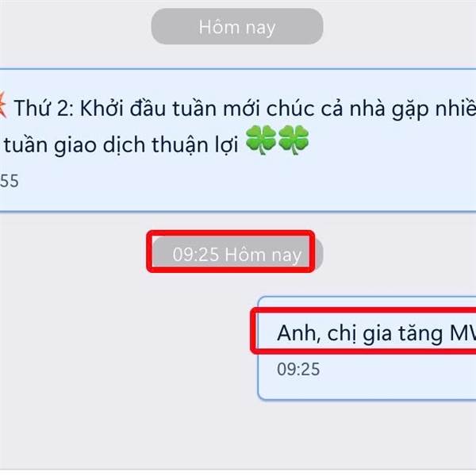Click the "55" timestamp in first message
The width and height of the screenshot is (476, 476).
(x=9, y=181)
